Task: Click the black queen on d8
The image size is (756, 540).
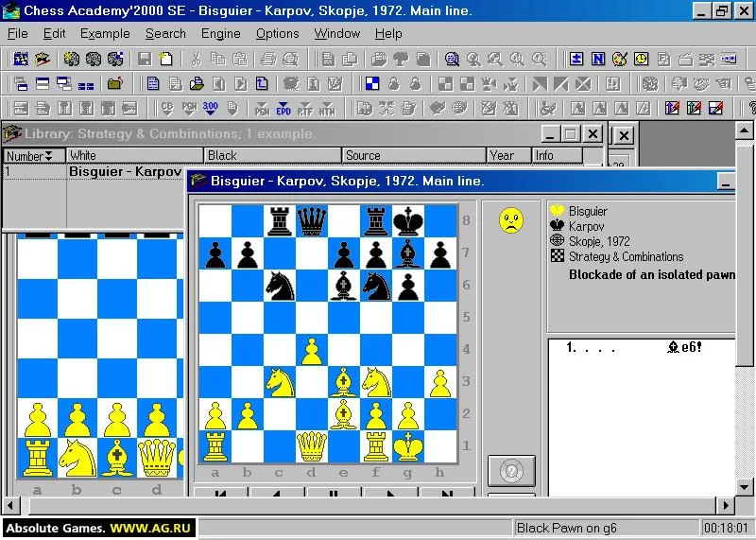Action: click(312, 221)
